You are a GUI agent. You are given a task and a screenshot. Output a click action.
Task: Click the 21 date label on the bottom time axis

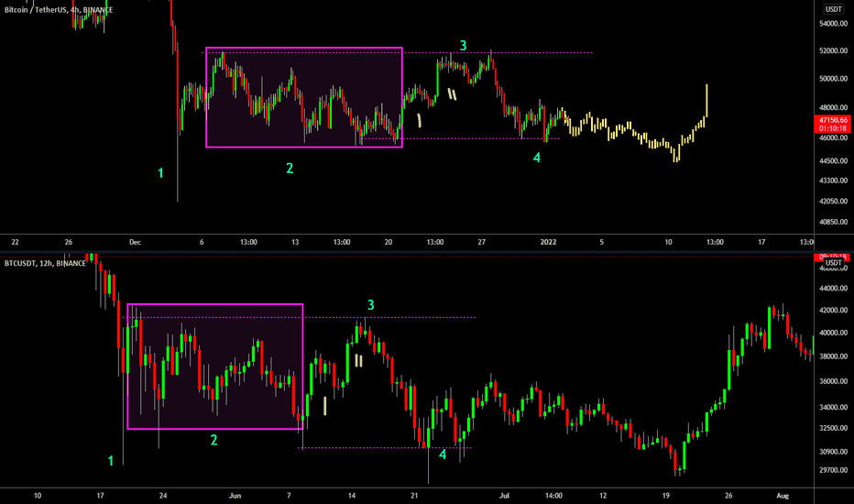[414, 496]
